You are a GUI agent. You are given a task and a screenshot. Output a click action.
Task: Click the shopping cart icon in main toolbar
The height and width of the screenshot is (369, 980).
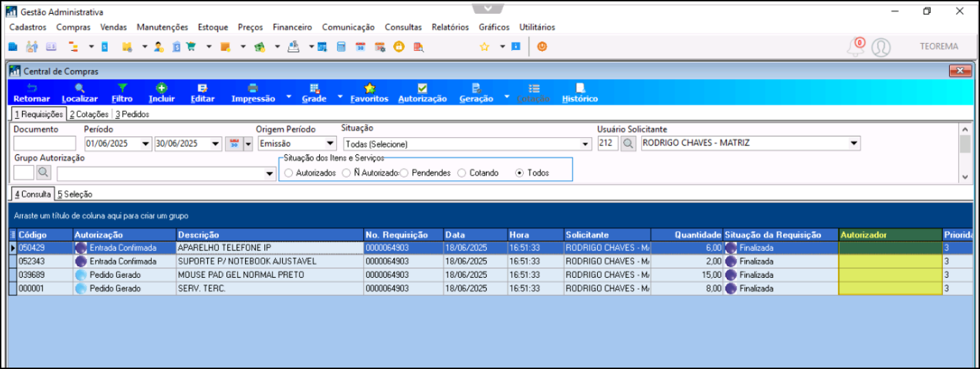(191, 47)
